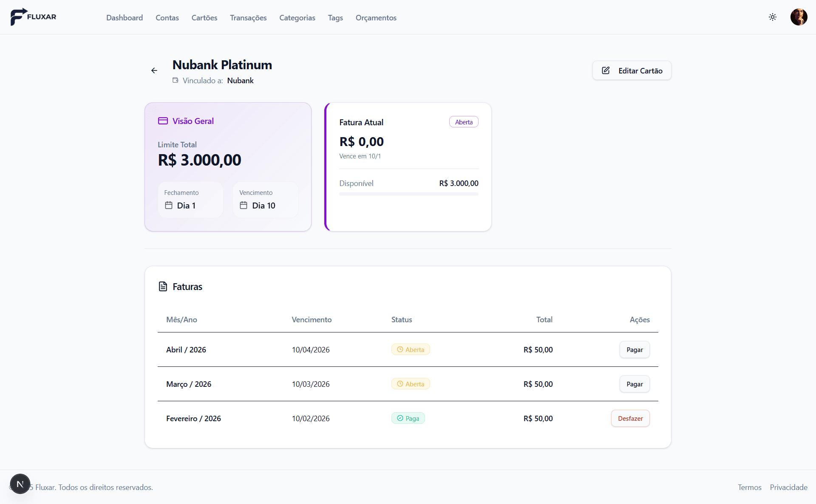Image resolution: width=816 pixels, height=504 pixels.
Task: Open the Privacidade footer link
Action: point(788,487)
